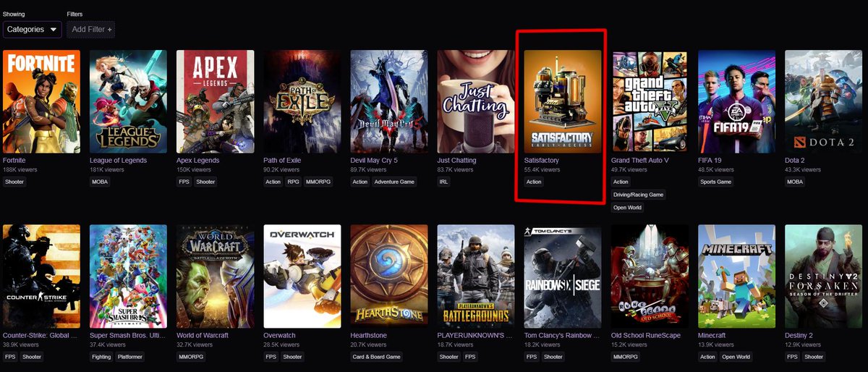Viewport: 868px width, 372px height.
Task: Select the FPS tag under Apex Legends
Action: click(184, 182)
